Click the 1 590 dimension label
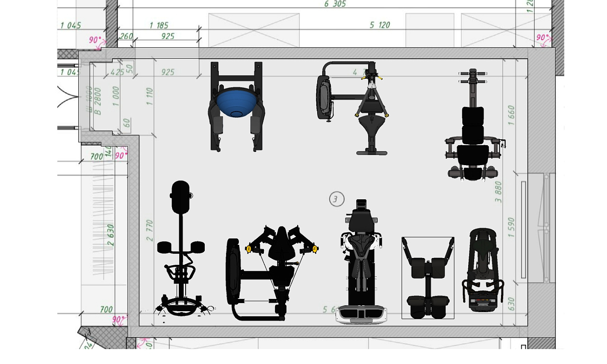The height and width of the screenshot is (364, 607). (x=511, y=228)
